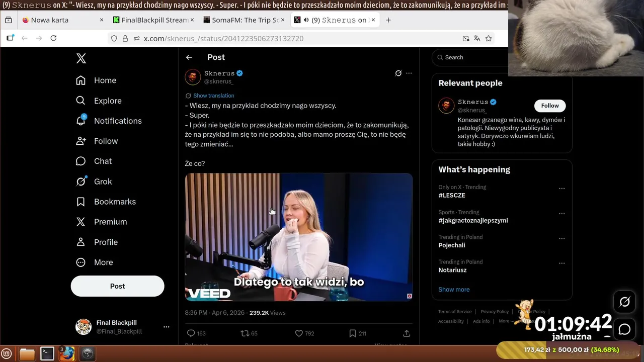Open Accessibility footer link

pos(451,321)
